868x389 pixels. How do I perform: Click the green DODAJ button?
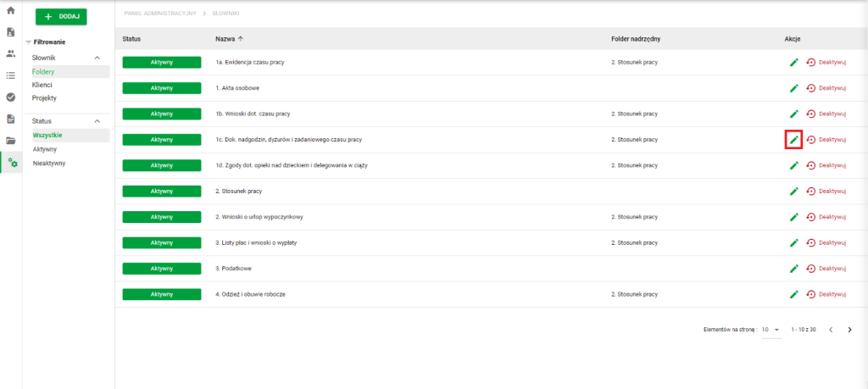point(61,17)
